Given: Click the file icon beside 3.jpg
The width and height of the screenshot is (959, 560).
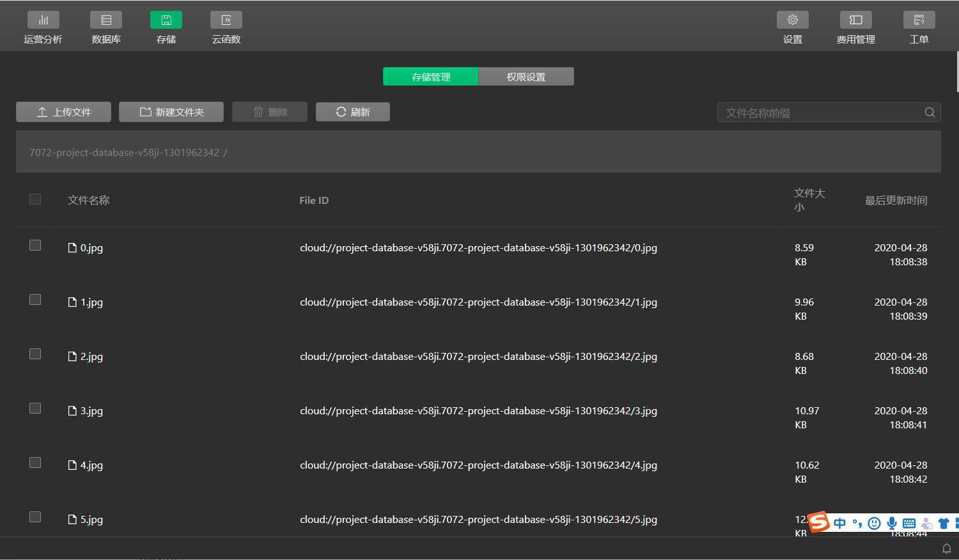Looking at the screenshot, I should (72, 410).
